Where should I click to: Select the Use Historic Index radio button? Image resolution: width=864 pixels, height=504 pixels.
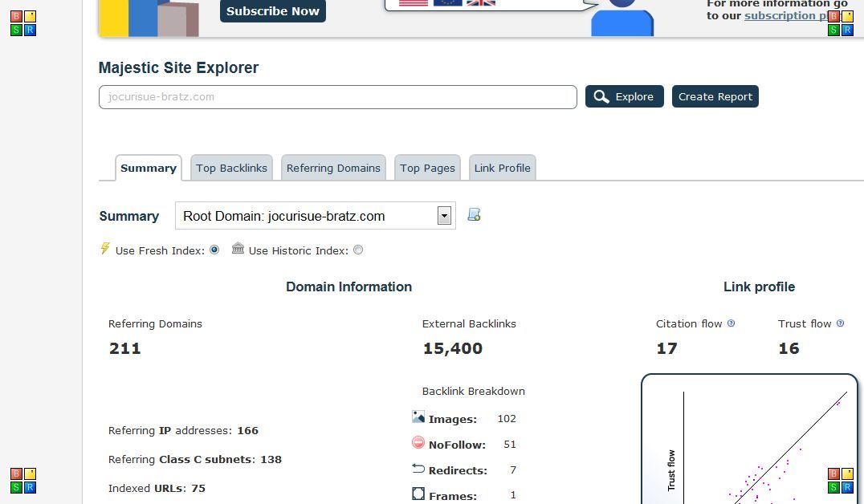[x=358, y=250]
